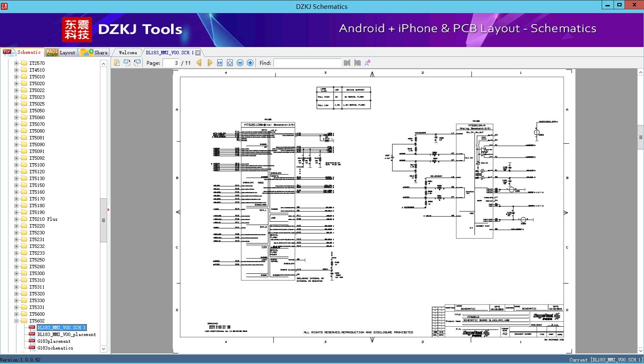Click the DZKJ app icon in the title bar
Viewport: 644px width, 364px height.
(x=4, y=6)
